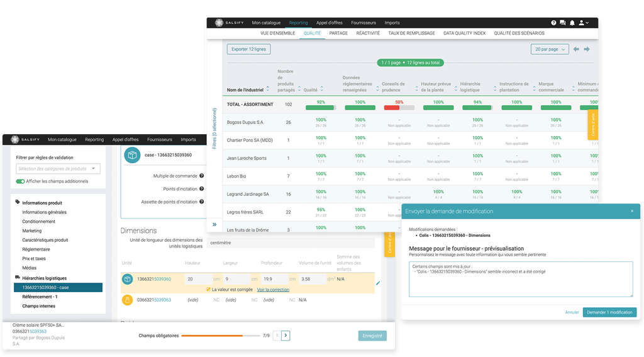Close the modification request dialog
This screenshot has height=357, width=644.
632,211
